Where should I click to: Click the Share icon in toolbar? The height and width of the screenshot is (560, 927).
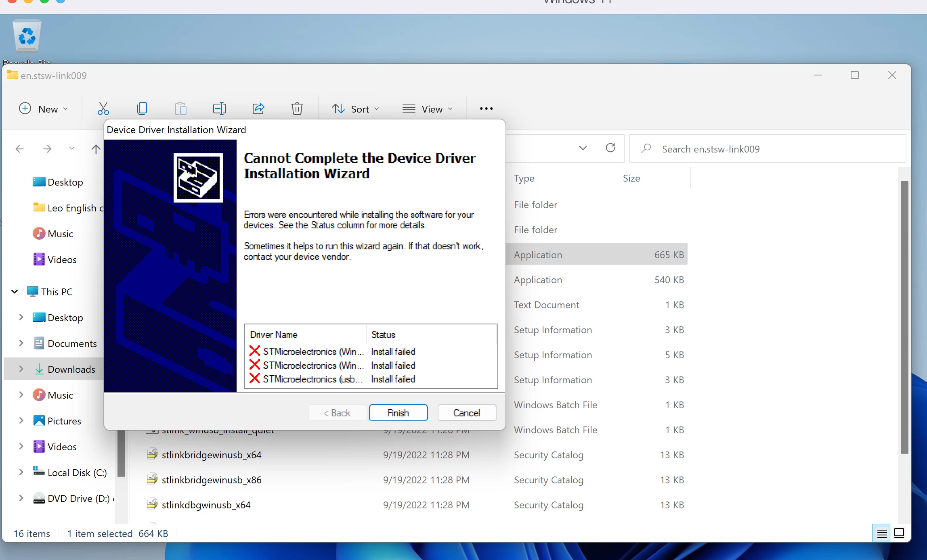258,109
